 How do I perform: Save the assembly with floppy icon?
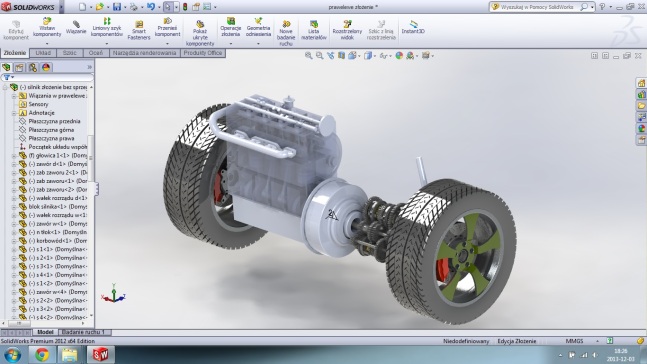click(117, 7)
